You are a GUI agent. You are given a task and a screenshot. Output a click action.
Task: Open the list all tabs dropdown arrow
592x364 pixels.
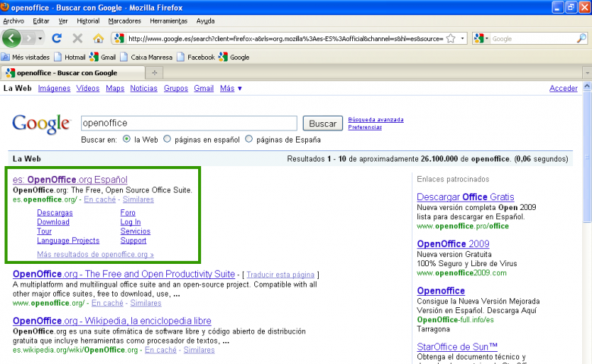(586, 73)
